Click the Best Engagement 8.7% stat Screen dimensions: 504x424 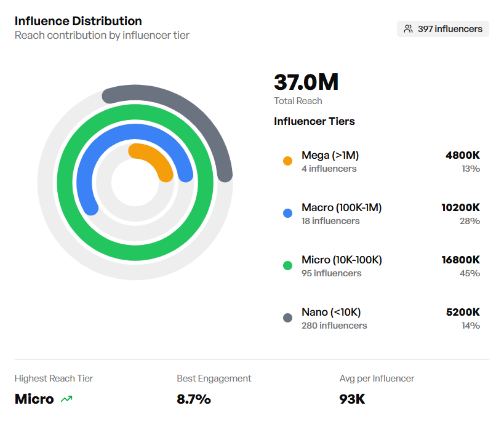(x=194, y=399)
